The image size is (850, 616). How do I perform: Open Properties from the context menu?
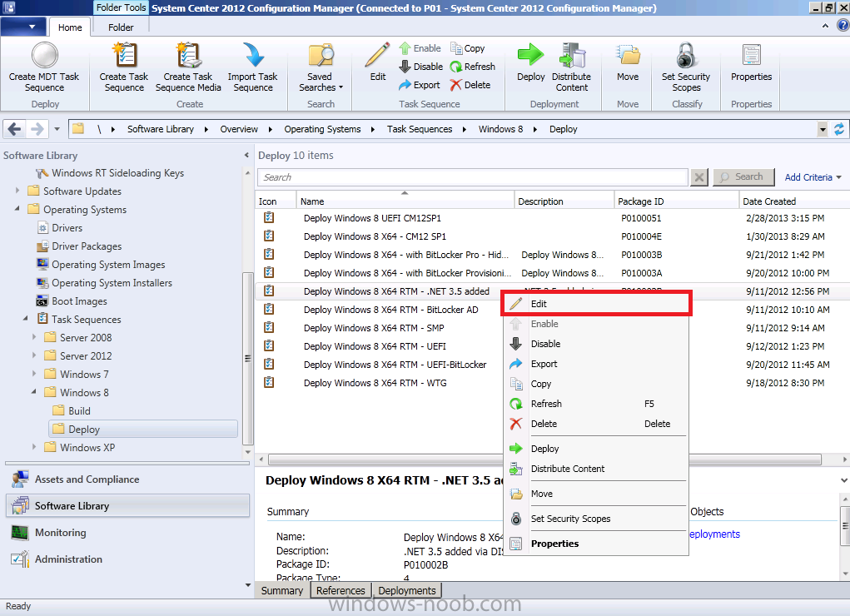point(596,544)
